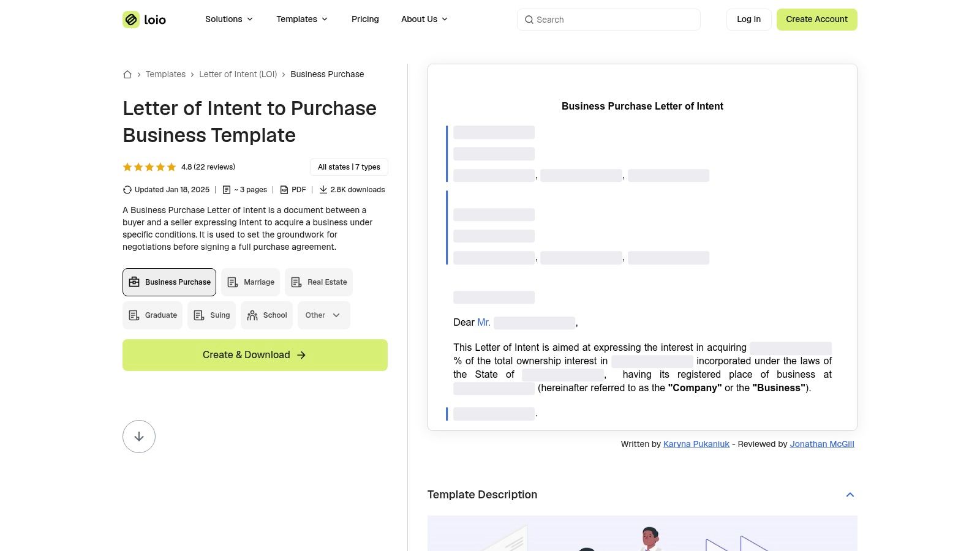The width and height of the screenshot is (980, 551).
Task: Click the circular scroll-down arrow button
Action: tap(139, 437)
